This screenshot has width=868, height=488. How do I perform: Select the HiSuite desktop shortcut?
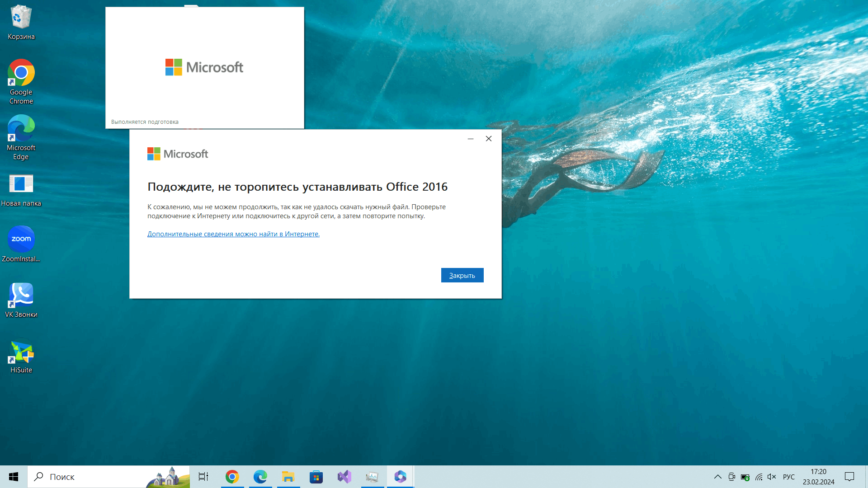tap(21, 356)
